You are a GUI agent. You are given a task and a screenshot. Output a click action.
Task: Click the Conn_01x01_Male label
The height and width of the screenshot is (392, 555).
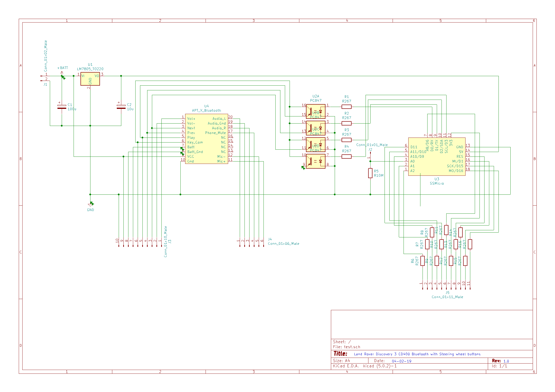[372, 145]
